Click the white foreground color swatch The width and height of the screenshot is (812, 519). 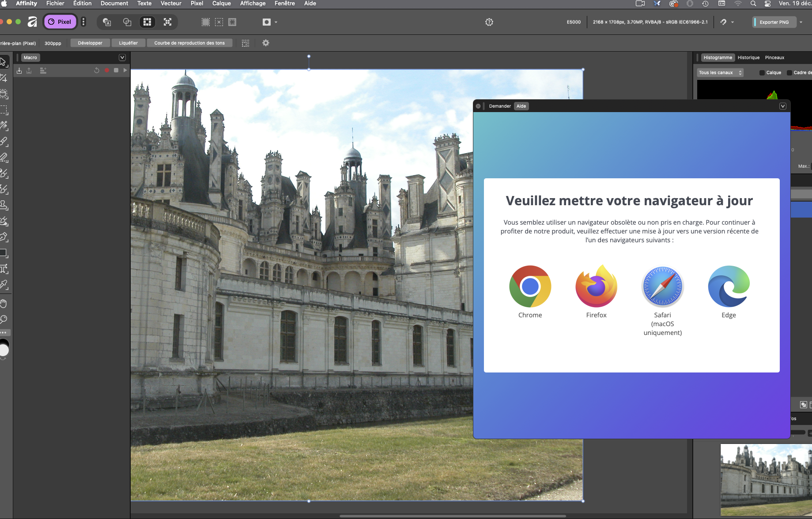coord(4,350)
